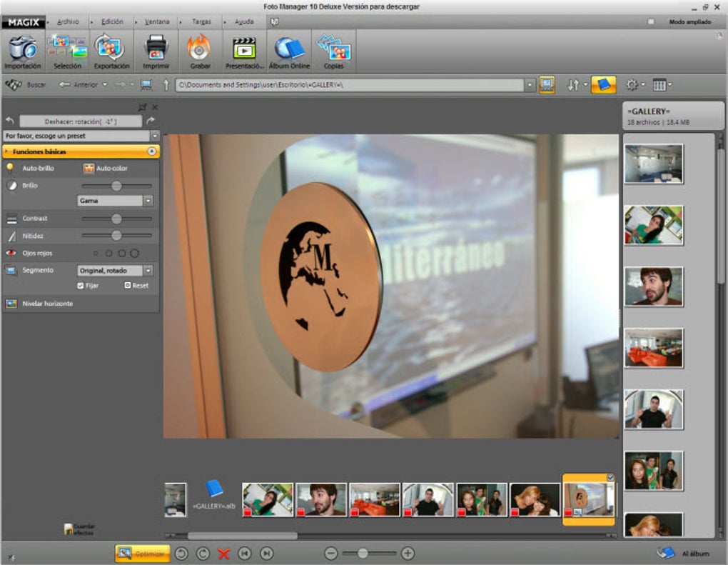Click the Deshacer rotación field

pyautogui.click(x=81, y=121)
